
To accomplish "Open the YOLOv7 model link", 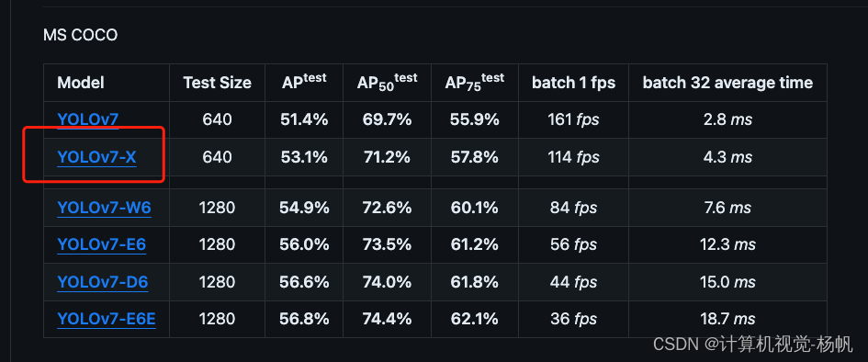I will pyautogui.click(x=87, y=119).
